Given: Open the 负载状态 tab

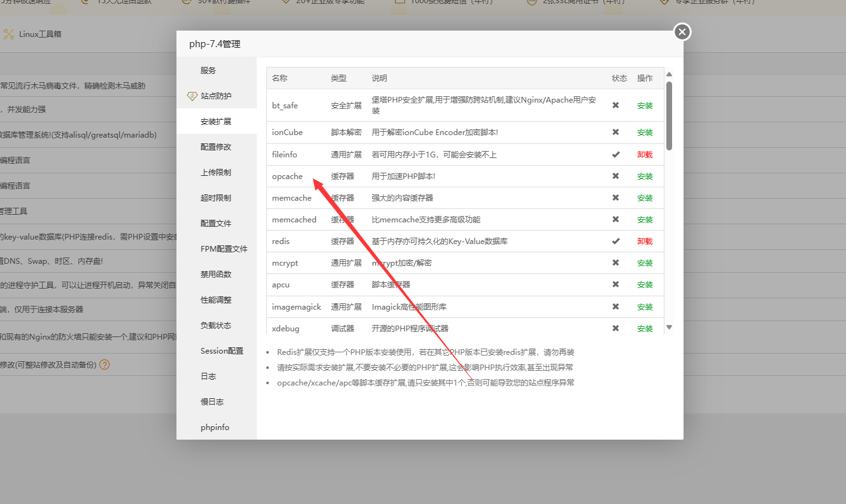Looking at the screenshot, I should pos(217,325).
